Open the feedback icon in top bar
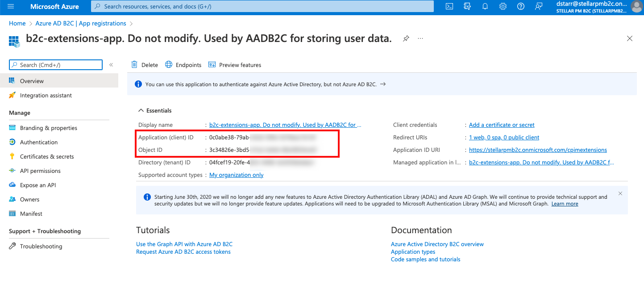The height and width of the screenshot is (285, 644). click(x=539, y=6)
